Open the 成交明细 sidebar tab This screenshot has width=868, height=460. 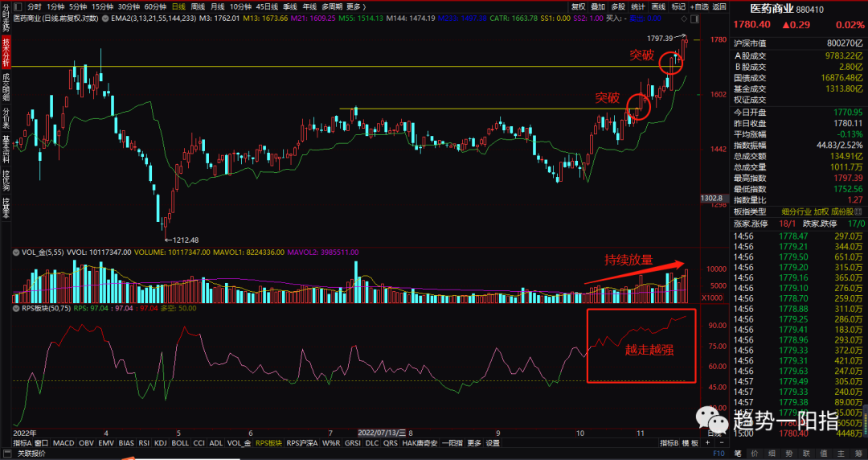click(6, 87)
